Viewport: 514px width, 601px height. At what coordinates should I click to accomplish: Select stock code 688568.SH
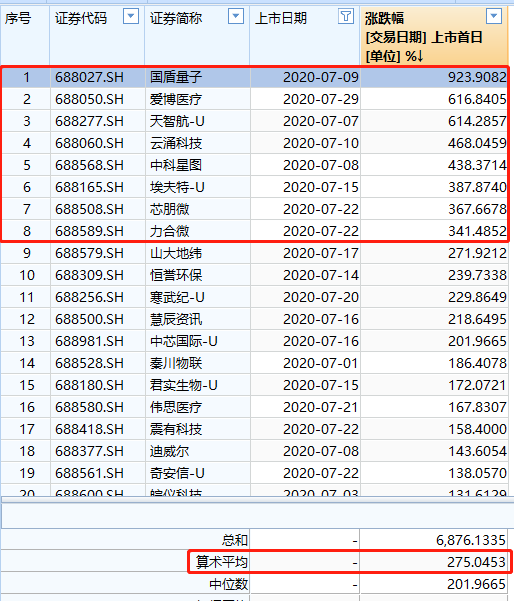coord(89,165)
